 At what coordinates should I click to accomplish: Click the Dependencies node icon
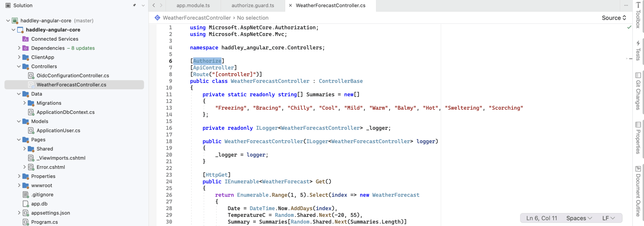point(25,48)
